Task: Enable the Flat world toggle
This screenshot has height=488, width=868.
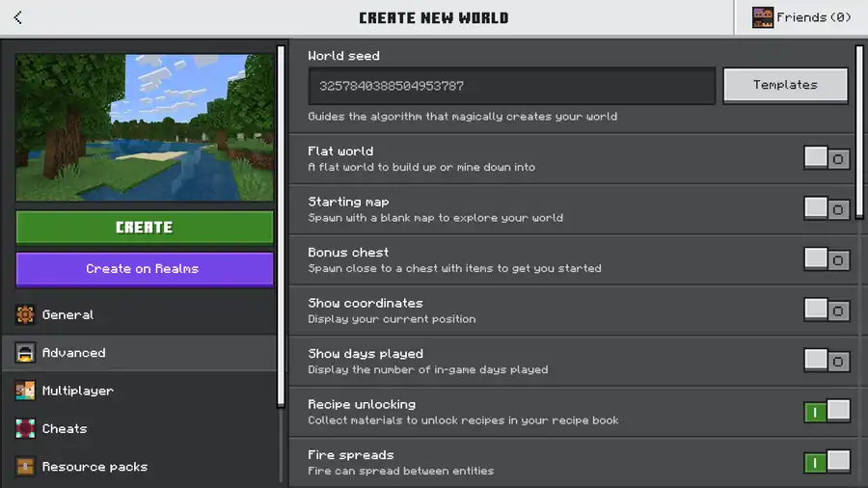Action: click(827, 158)
